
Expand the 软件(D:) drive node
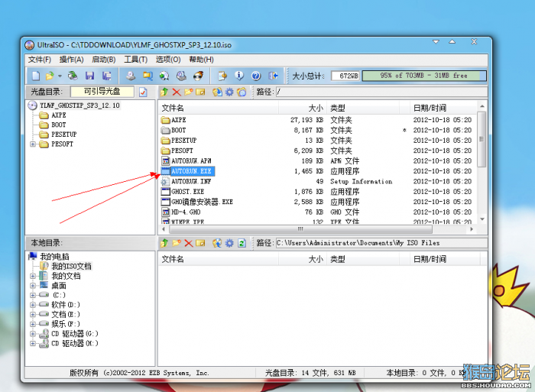pos(33,305)
